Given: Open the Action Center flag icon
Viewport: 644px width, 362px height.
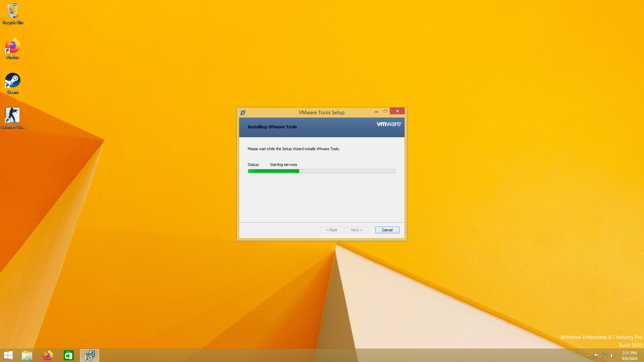Looking at the screenshot, I should tap(596, 356).
